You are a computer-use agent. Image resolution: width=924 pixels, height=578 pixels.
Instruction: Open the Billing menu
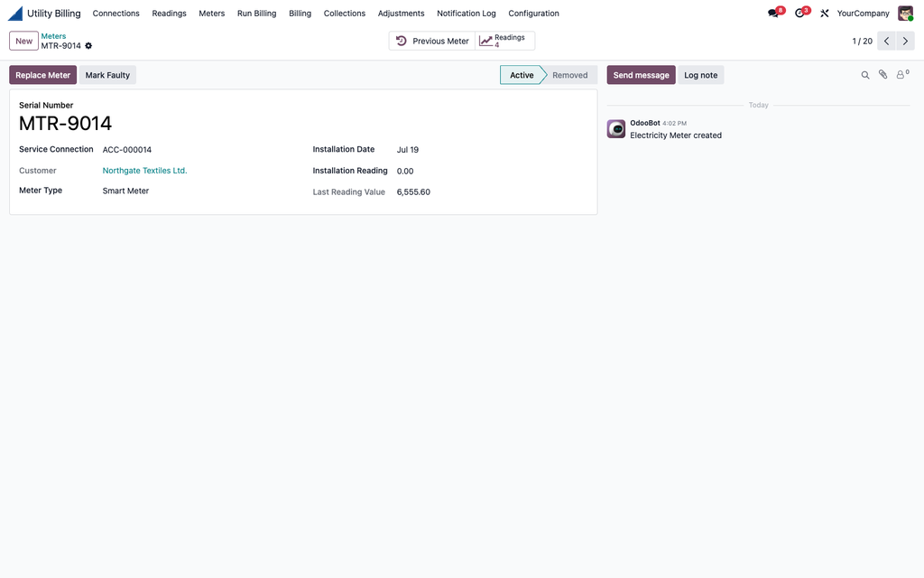click(x=300, y=13)
